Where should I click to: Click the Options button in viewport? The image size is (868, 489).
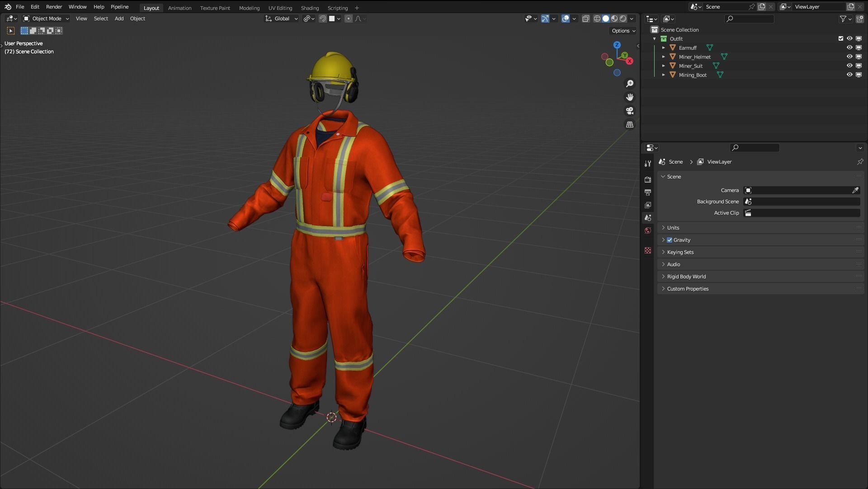[623, 31]
